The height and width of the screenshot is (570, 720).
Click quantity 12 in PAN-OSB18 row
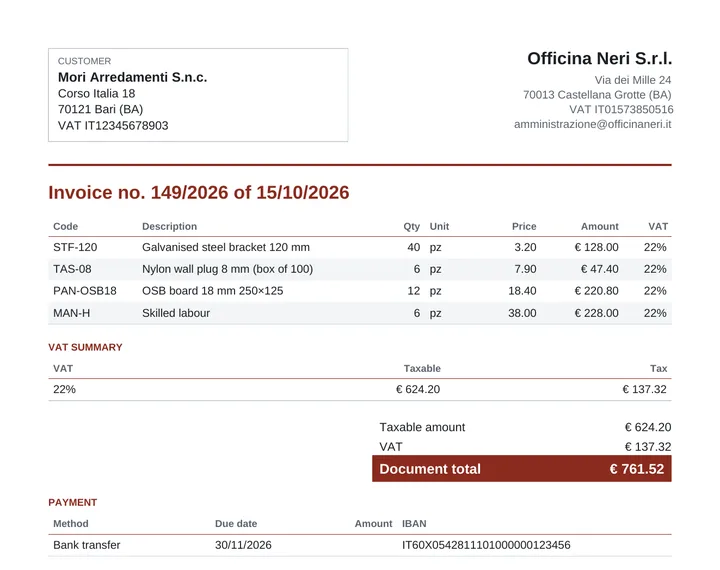tap(413, 291)
